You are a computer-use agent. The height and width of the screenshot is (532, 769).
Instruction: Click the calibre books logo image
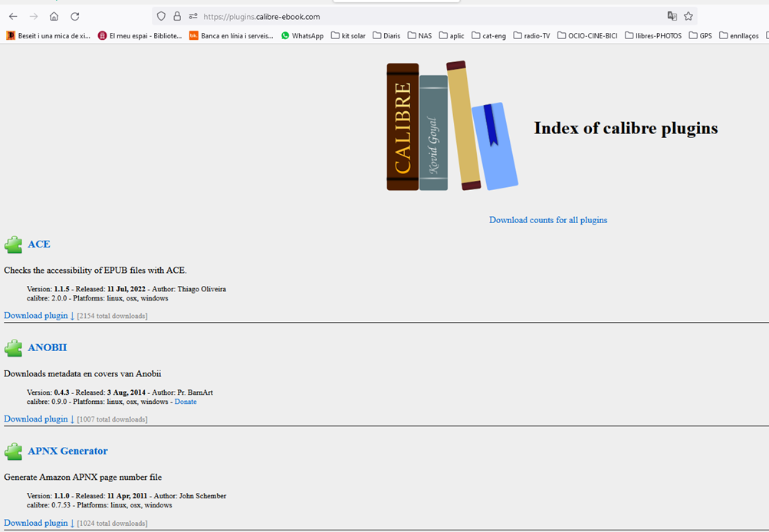(452, 126)
